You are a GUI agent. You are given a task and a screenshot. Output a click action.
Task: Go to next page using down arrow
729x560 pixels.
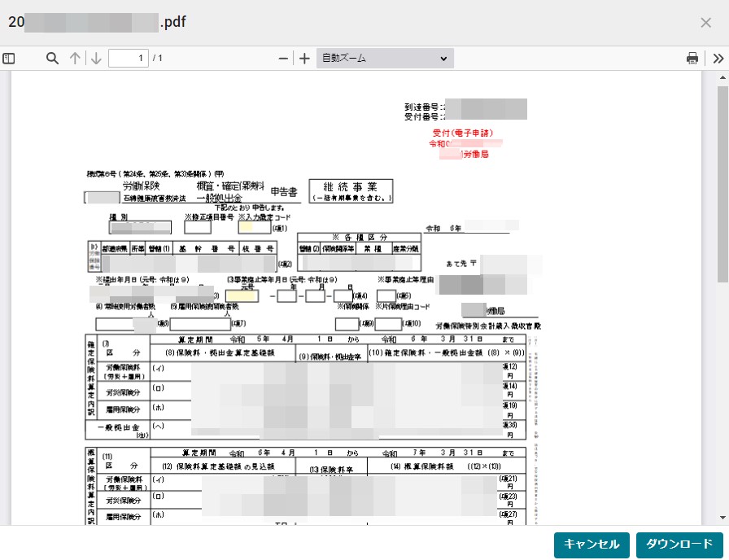tap(95, 59)
